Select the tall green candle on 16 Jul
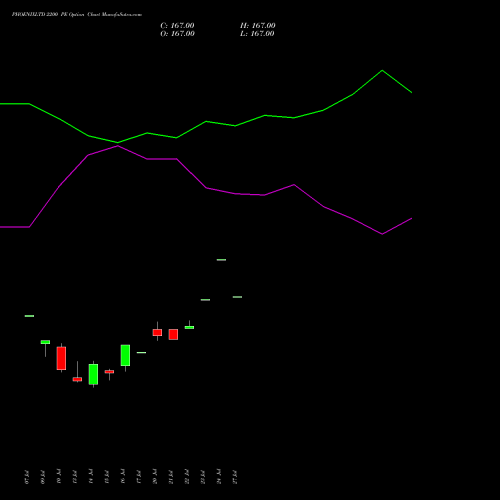The image size is (500, 500). tap(125, 355)
